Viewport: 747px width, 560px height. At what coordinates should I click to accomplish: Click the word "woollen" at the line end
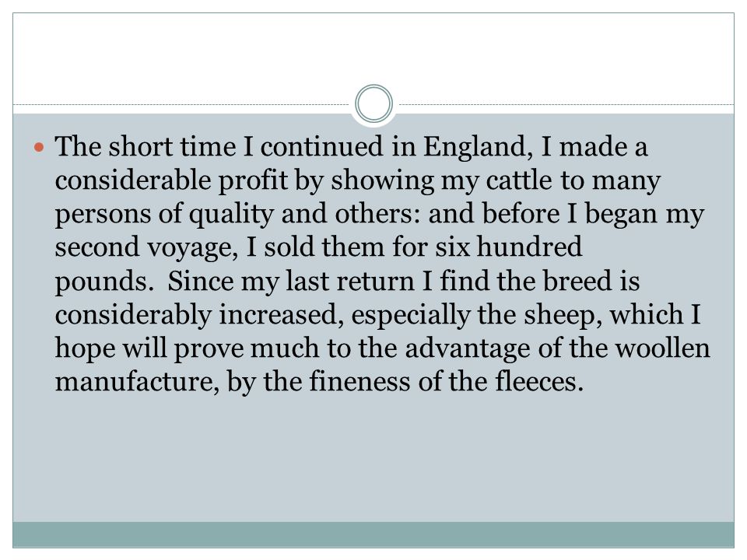[x=663, y=348]
